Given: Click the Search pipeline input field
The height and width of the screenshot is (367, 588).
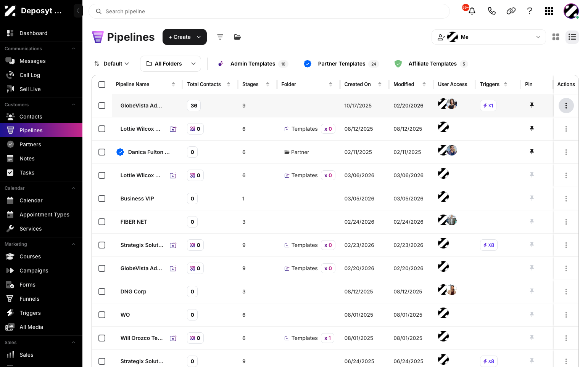Looking at the screenshot, I should click(269, 11).
